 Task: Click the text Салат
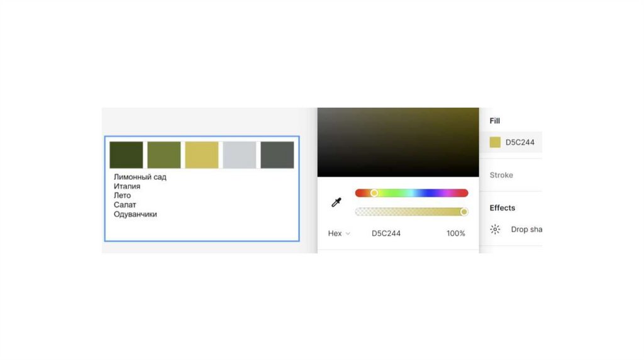pos(125,204)
